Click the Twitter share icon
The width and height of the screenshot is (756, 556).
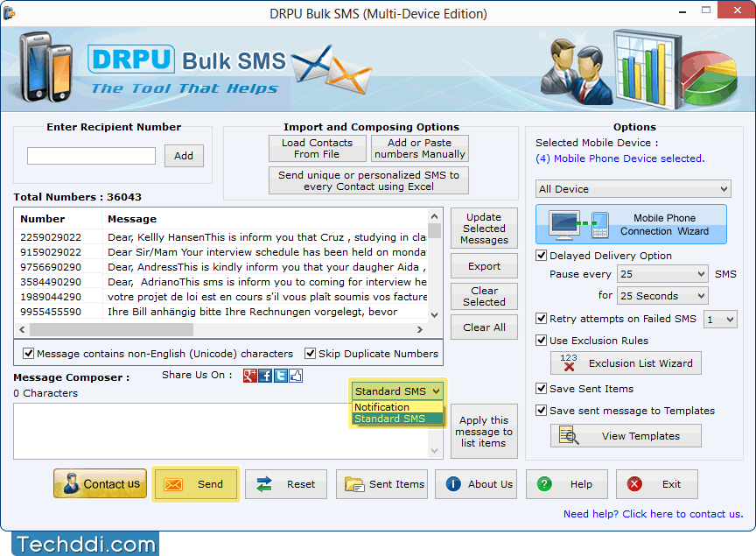click(281, 376)
